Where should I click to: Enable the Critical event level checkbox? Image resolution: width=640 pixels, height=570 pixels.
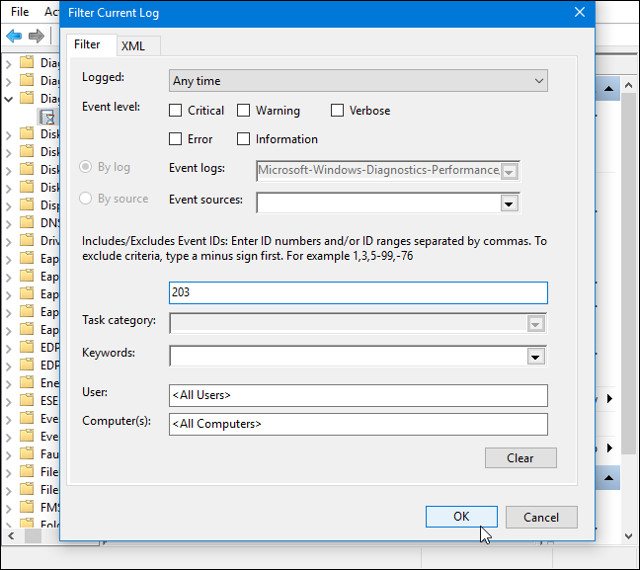tap(176, 111)
